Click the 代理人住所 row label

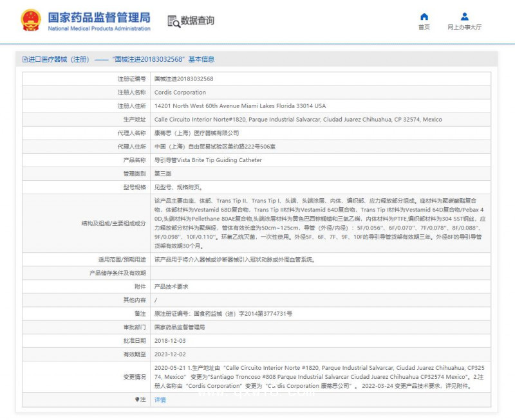132,147
